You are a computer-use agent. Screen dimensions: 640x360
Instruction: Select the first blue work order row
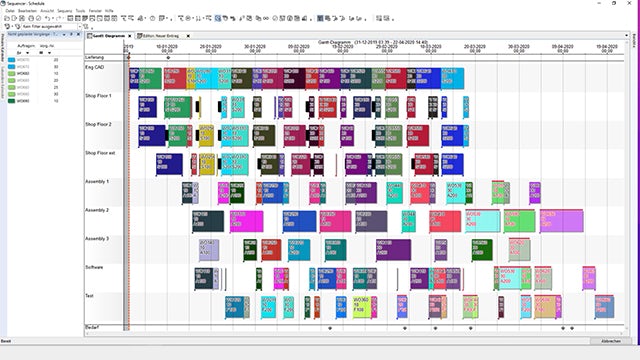(33, 60)
